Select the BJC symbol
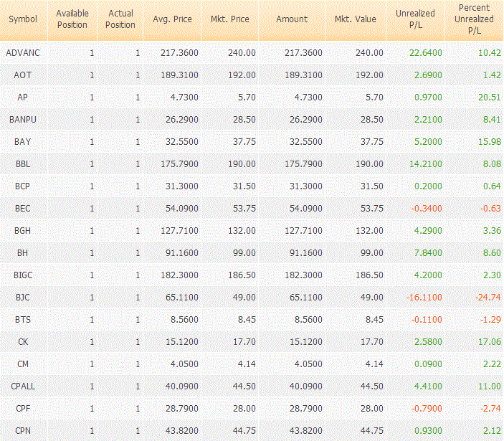Screen dimensions: 504x441 [x=23, y=298]
